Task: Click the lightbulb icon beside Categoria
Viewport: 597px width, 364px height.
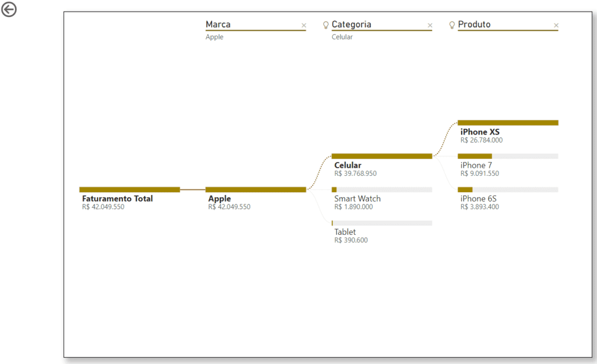Action: [326, 25]
